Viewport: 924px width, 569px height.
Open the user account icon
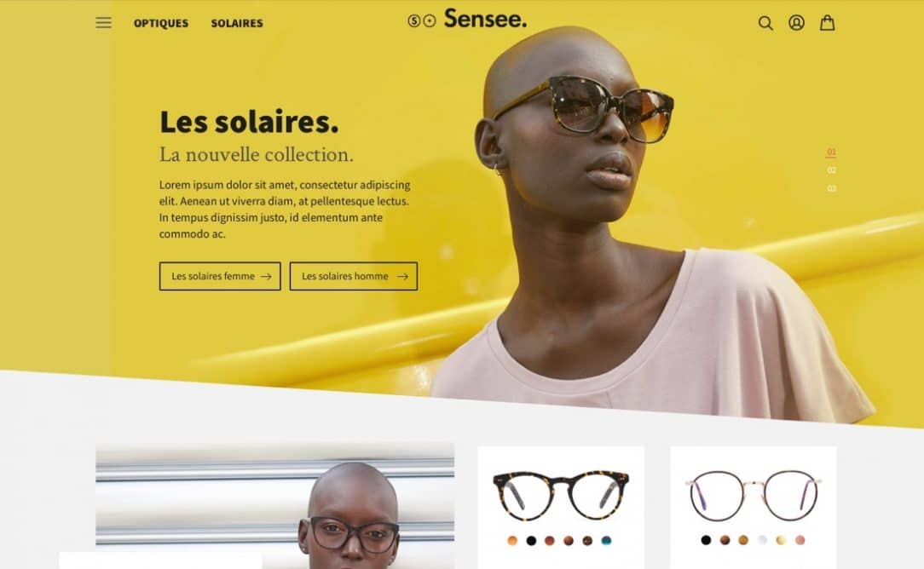coord(796,22)
